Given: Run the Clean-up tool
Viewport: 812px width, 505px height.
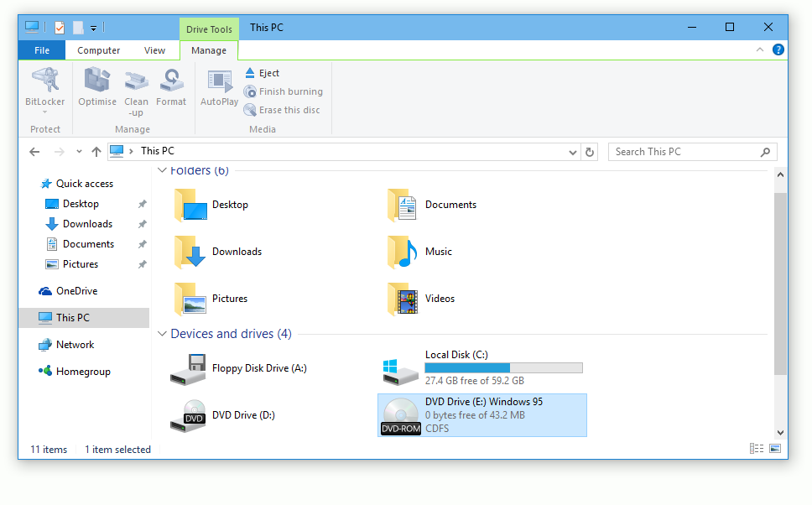Looking at the screenshot, I should tap(136, 92).
